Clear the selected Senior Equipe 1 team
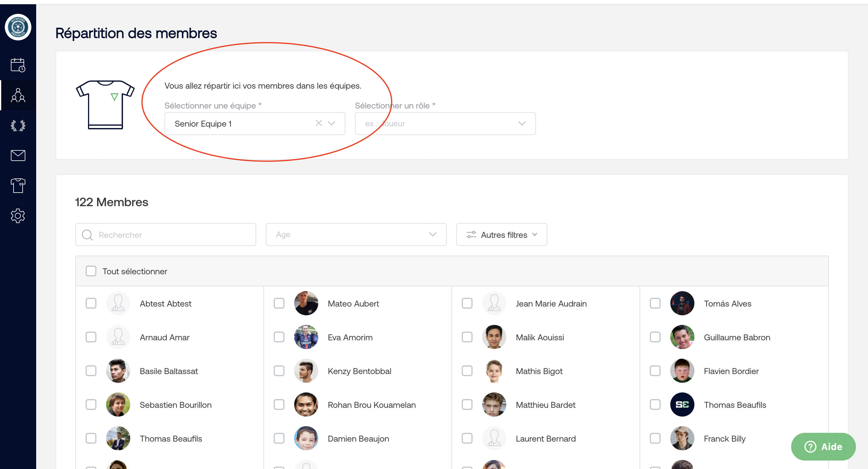 [319, 123]
